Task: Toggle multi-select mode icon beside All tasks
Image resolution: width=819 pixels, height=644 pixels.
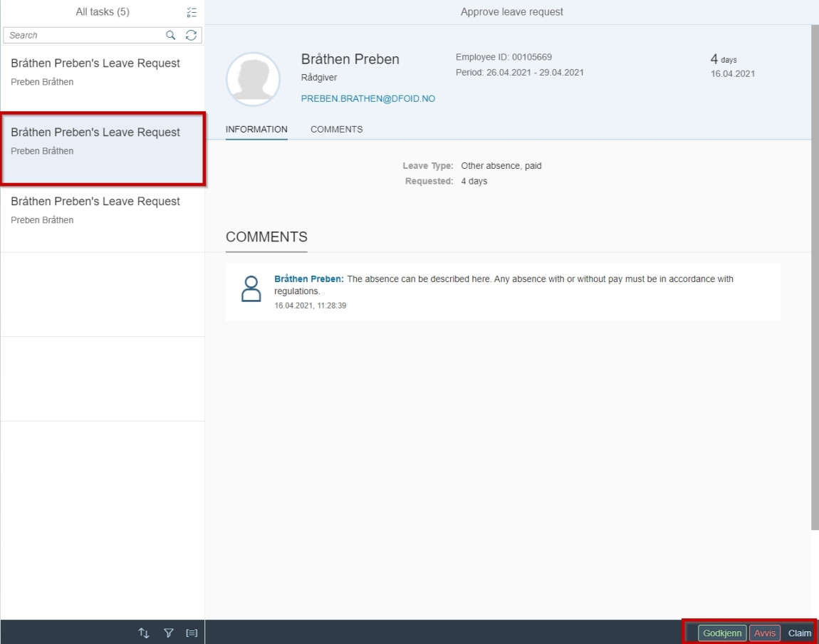Action: tap(192, 12)
